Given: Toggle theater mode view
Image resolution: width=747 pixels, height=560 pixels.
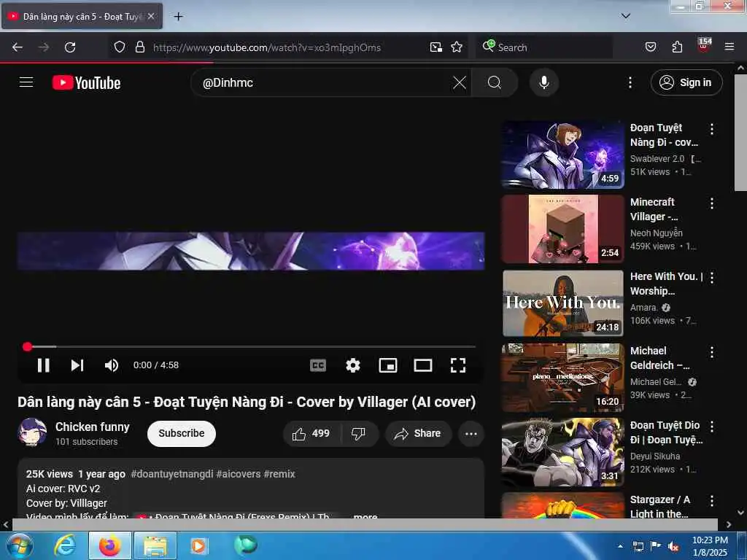Looking at the screenshot, I should 422,365.
